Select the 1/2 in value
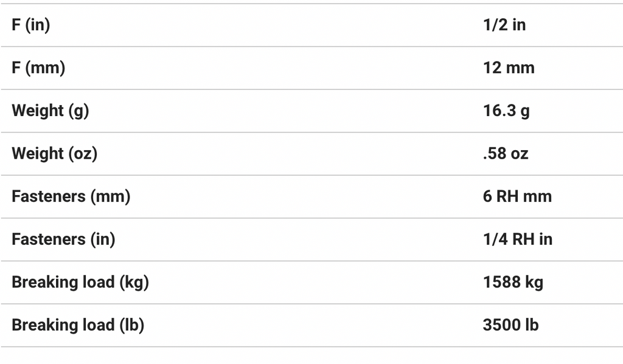Viewport: 623px width, 364px height. tap(504, 26)
